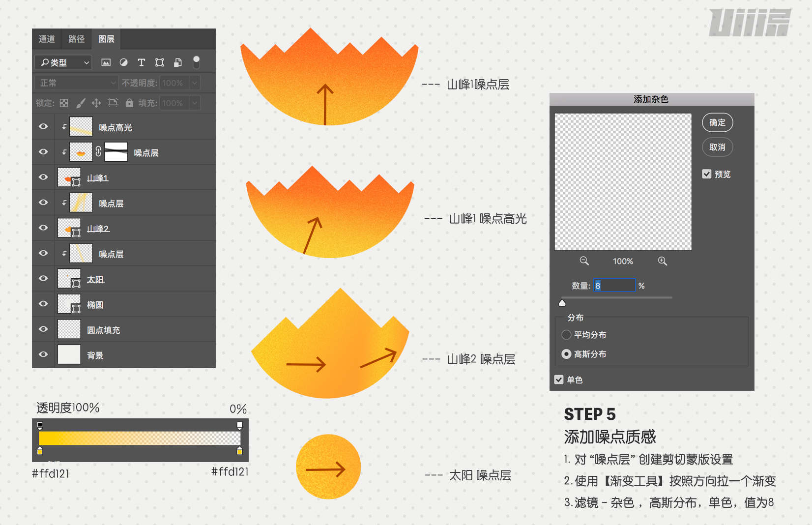Select the 山峰2 layer name
The width and height of the screenshot is (812, 525).
coord(98,229)
